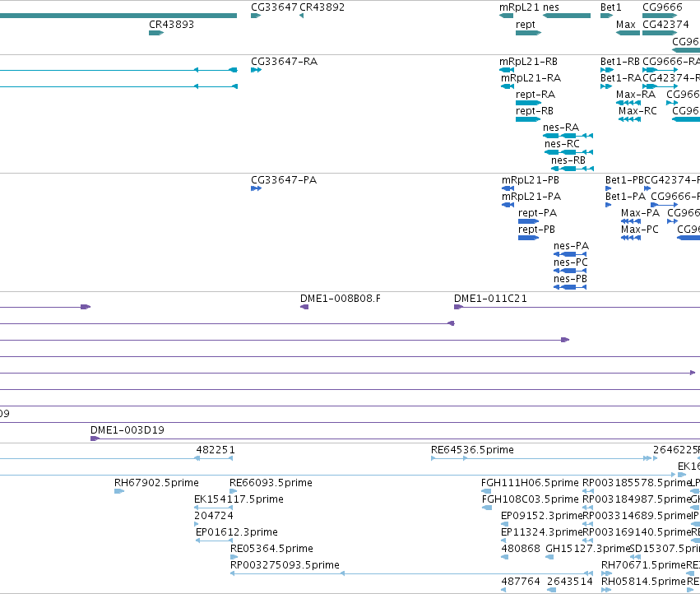The height and width of the screenshot is (594, 700).
Task: Open the FGH108C03.5prime EST
Action: pyautogui.click(x=487, y=508)
